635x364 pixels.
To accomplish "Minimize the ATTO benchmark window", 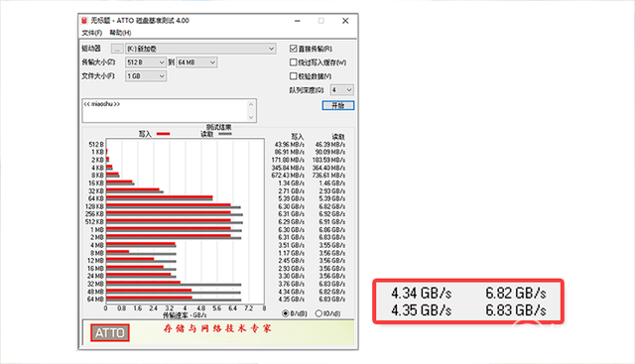I will tap(298, 21).
